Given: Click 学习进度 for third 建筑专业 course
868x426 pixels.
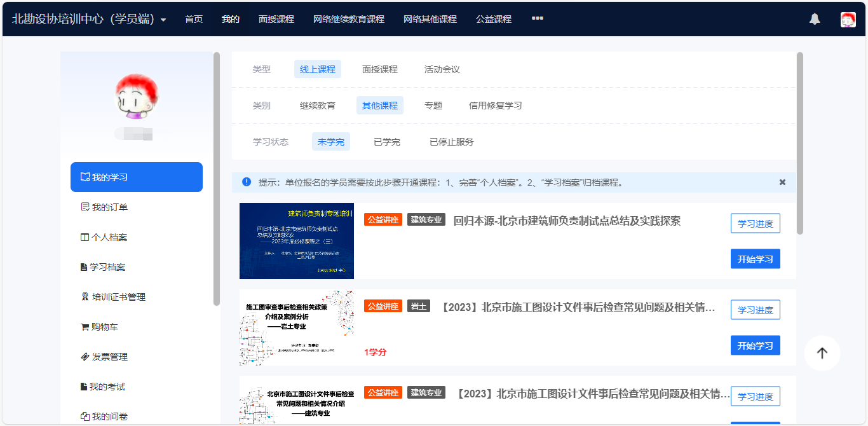Looking at the screenshot, I should [x=756, y=396].
